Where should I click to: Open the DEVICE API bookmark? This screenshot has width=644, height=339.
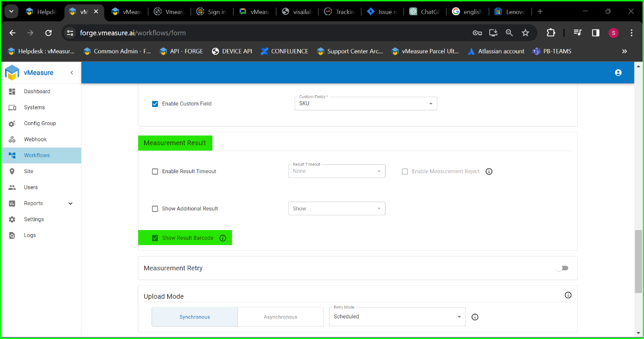pos(232,51)
